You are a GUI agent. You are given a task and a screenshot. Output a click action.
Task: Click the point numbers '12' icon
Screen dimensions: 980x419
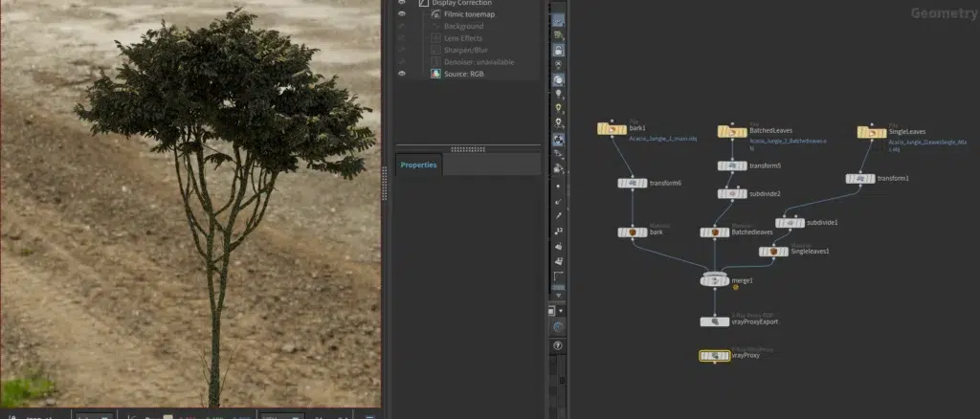(x=558, y=232)
